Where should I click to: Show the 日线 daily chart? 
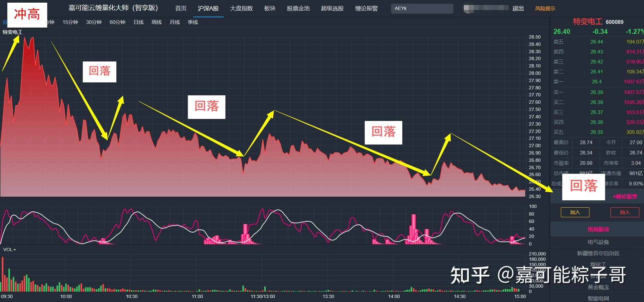[x=138, y=22]
